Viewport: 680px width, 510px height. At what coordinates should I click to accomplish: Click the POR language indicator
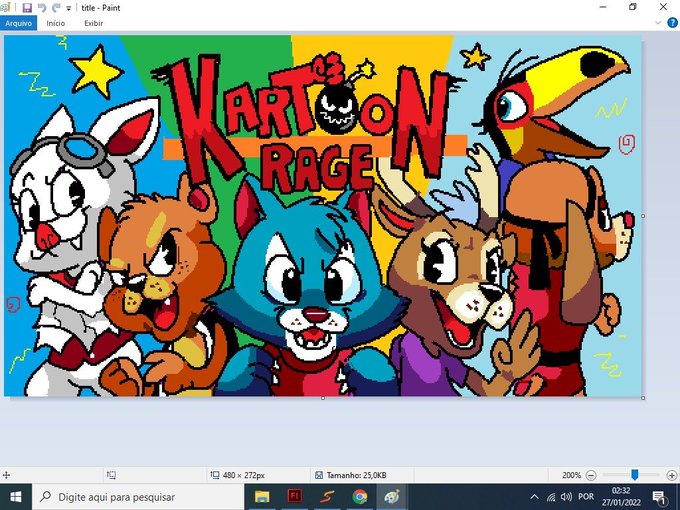586,497
